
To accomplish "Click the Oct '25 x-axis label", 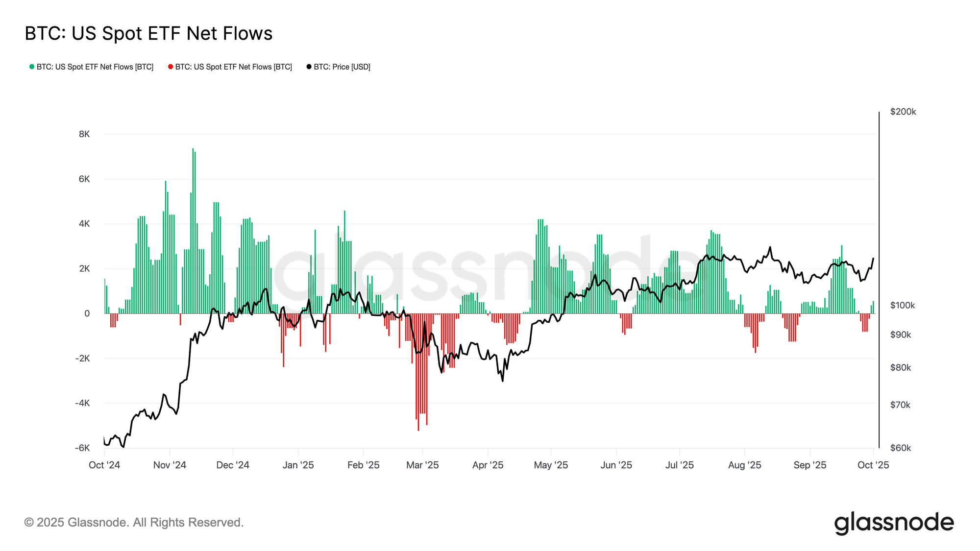I will tap(873, 465).
